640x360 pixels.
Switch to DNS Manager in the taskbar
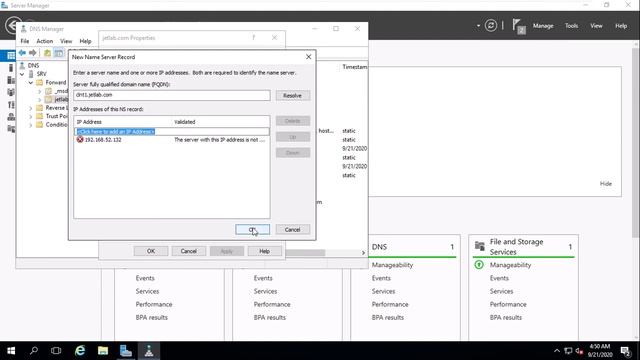coord(149,351)
